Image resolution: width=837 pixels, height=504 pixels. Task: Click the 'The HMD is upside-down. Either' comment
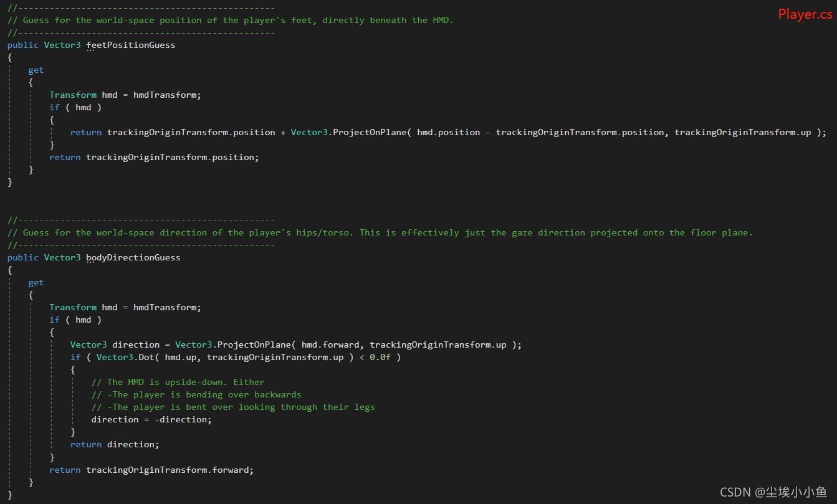(178, 382)
